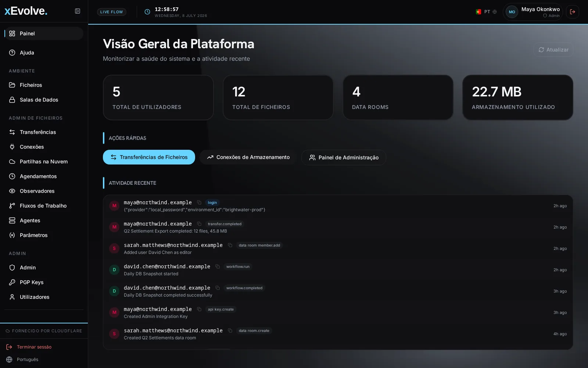Click the Portugal flag language icon
The image size is (588, 368).
[478, 12]
